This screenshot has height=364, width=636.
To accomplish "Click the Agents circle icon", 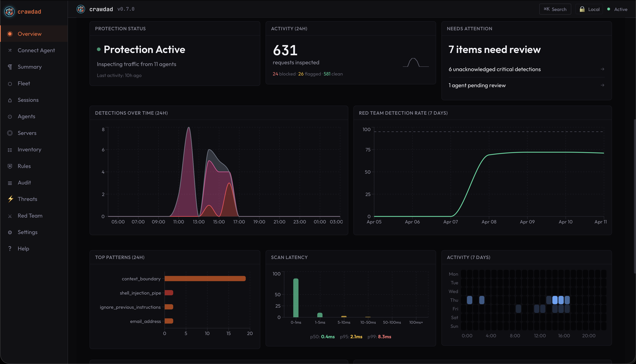I will pyautogui.click(x=10, y=117).
